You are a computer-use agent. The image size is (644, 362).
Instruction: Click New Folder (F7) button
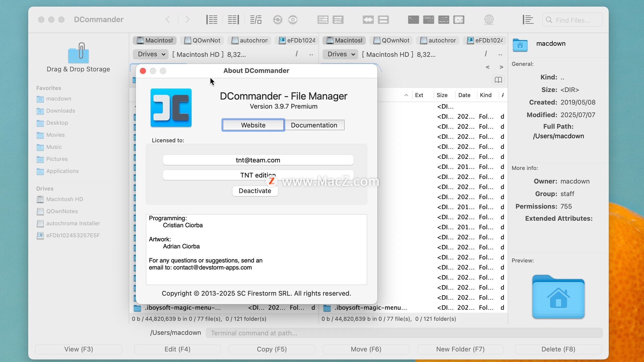tap(460, 349)
